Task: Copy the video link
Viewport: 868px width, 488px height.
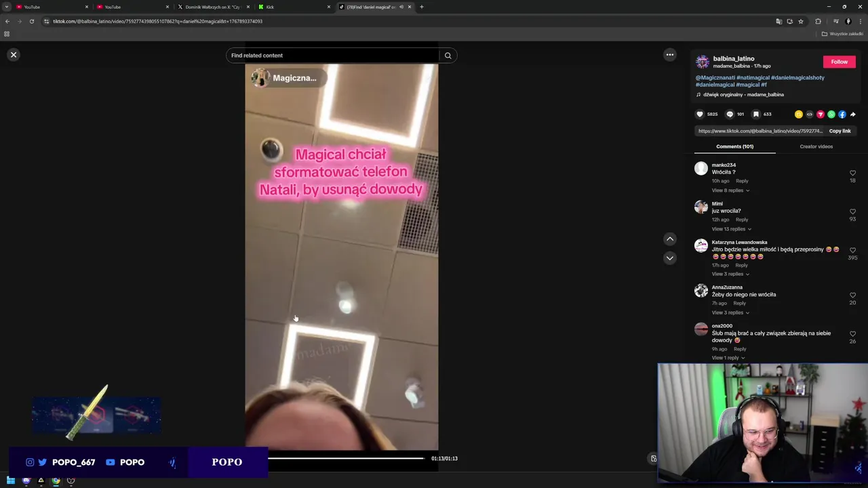Action: click(x=840, y=131)
